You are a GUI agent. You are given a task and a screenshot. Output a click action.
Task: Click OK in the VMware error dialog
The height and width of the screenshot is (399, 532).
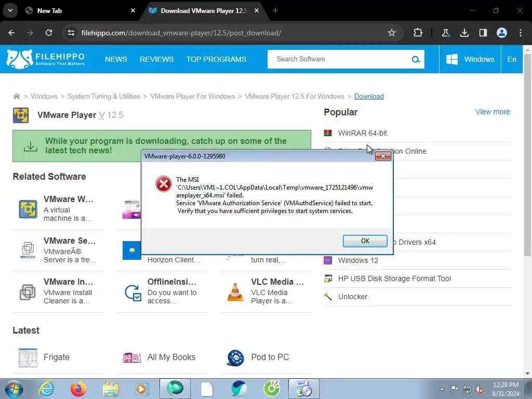(365, 241)
